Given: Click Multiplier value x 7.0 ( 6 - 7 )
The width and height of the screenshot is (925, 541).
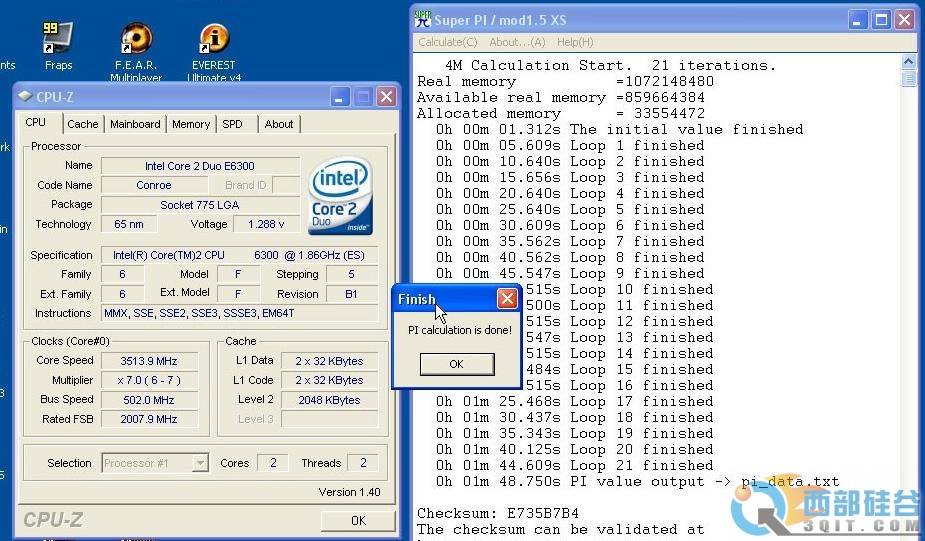Looking at the screenshot, I should [x=149, y=381].
